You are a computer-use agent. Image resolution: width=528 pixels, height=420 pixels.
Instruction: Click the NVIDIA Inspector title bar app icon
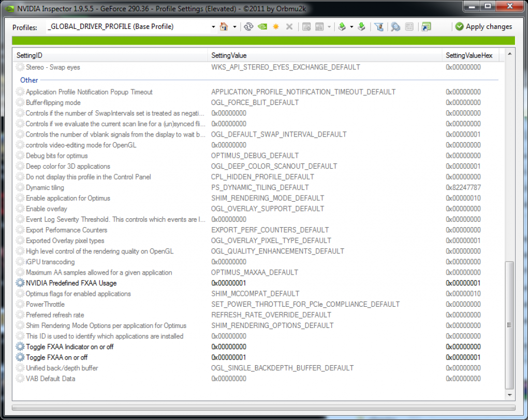pos(10,8)
